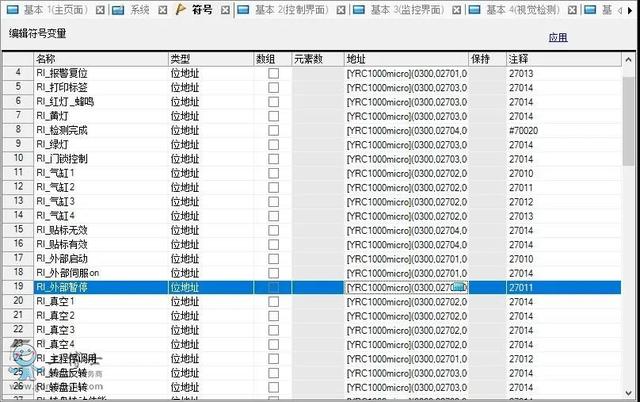Select the RI_红灯_蜂鸣 name cell
Viewport: 640px width, 402px height.
point(101,102)
